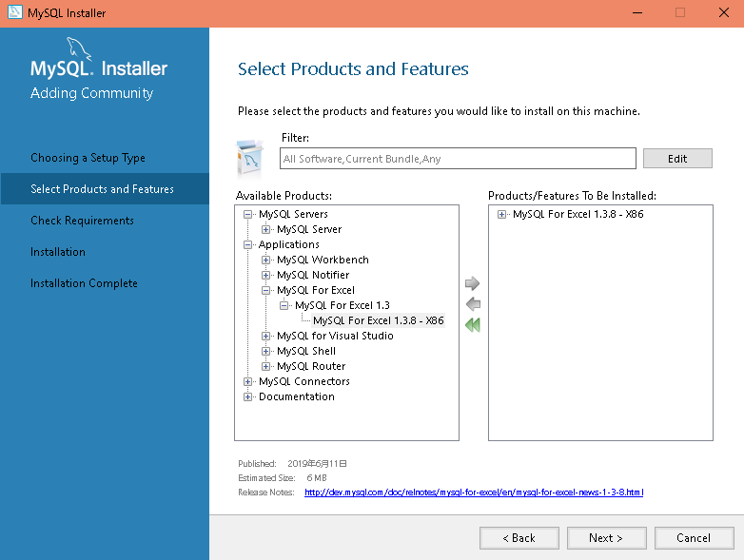Select MySQL For Excel 1.3 tree item
This screenshot has height=560, width=744.
coord(343,305)
